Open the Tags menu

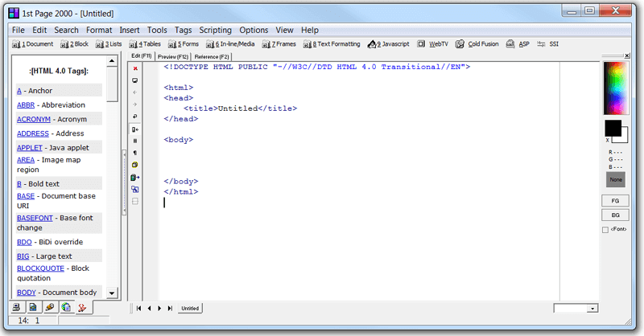pos(184,30)
